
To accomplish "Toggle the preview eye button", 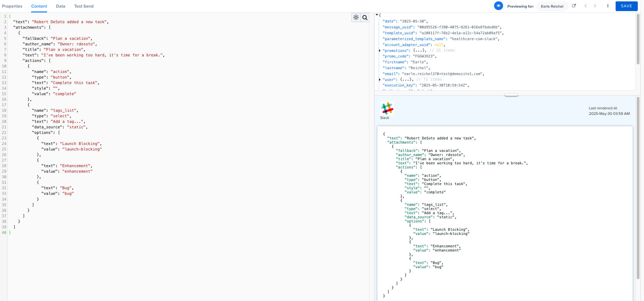I will tap(499, 6).
